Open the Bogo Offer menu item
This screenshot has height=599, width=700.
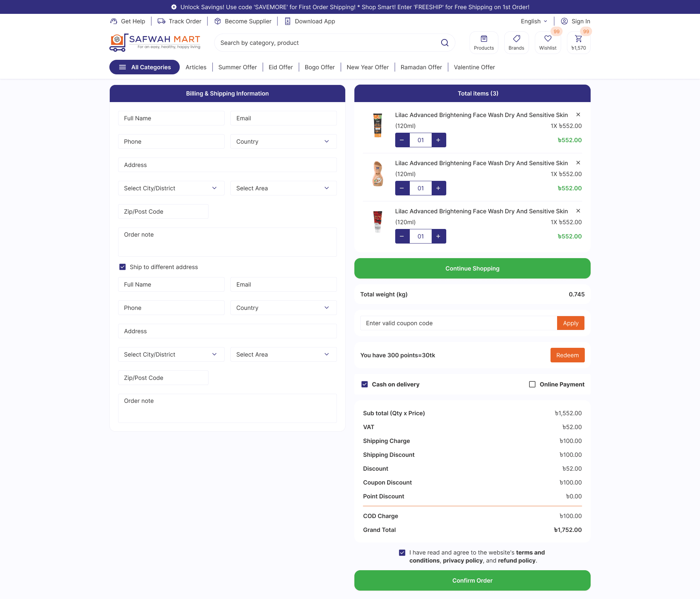coord(320,67)
